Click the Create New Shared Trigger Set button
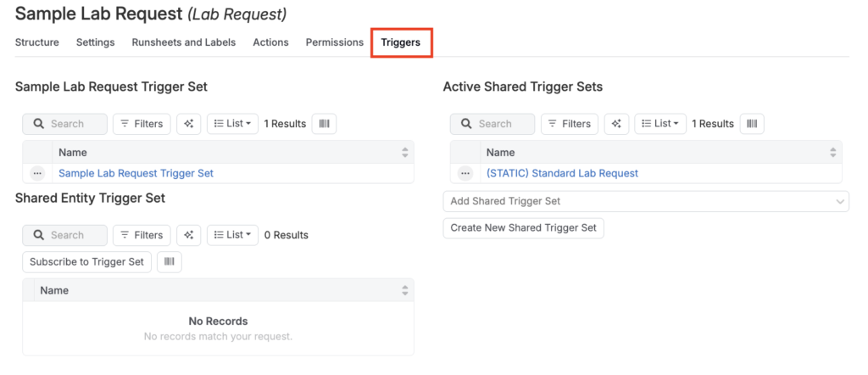 pyautogui.click(x=523, y=227)
